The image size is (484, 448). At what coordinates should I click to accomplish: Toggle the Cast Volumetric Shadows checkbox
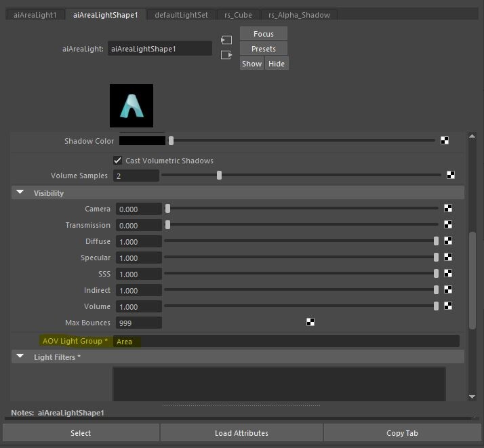click(117, 161)
